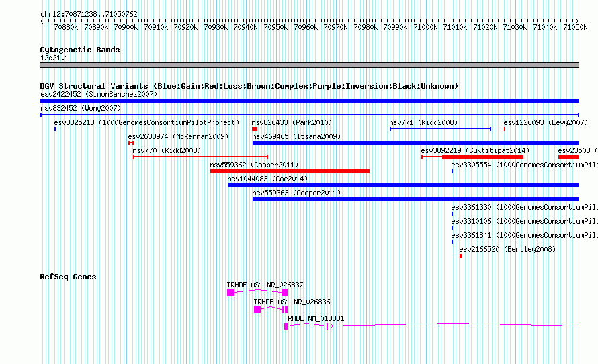
Task: Click the DGV Structural Variants track title
Action: tap(249, 86)
